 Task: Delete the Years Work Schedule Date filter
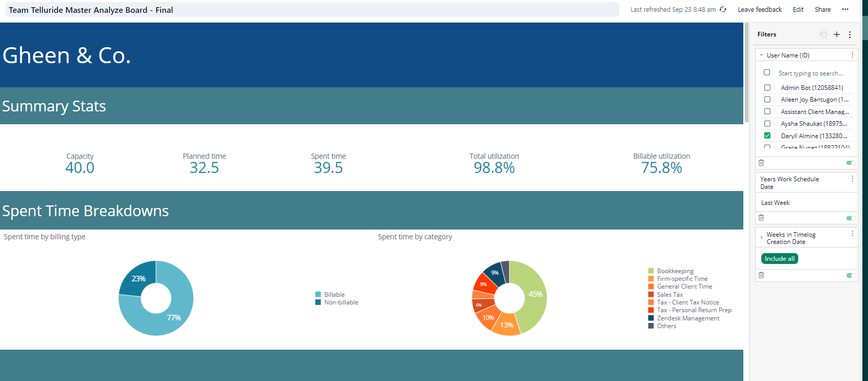761,218
